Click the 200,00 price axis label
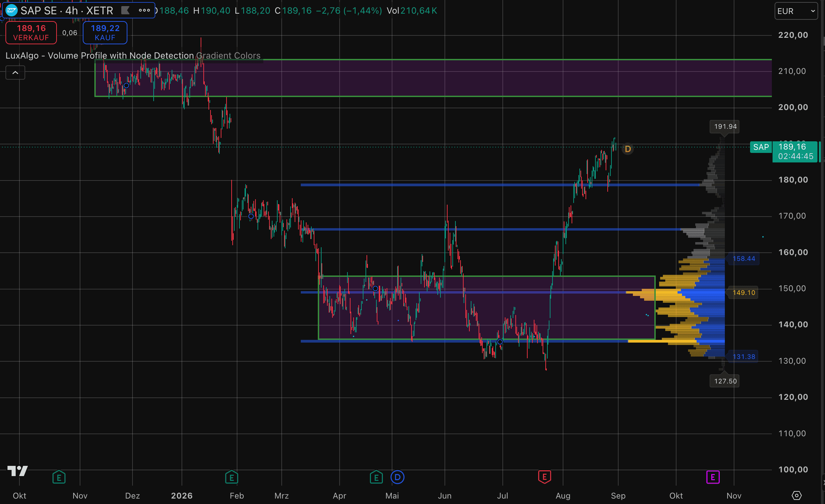Image resolution: width=825 pixels, height=504 pixels. (x=793, y=107)
